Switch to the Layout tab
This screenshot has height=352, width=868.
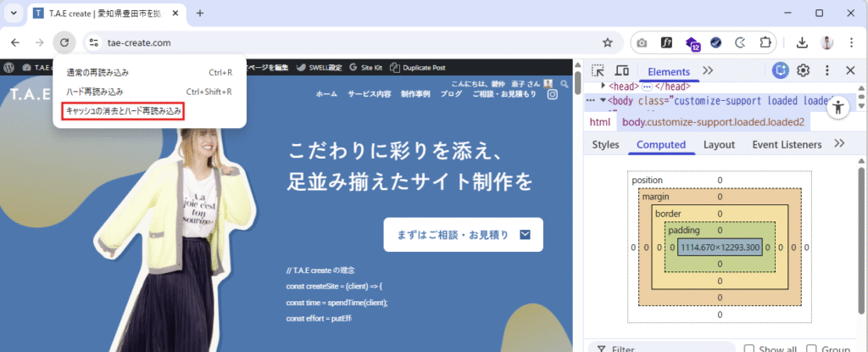point(719,144)
